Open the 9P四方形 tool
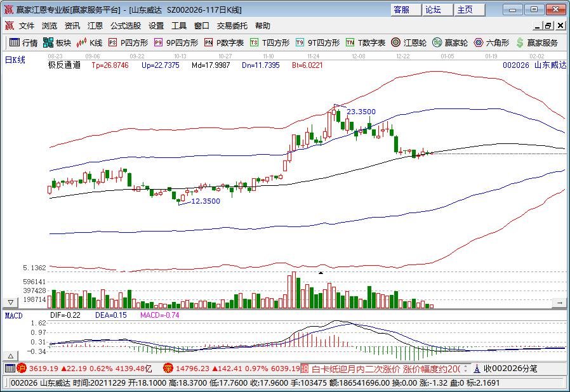The image size is (570, 392). [x=176, y=43]
